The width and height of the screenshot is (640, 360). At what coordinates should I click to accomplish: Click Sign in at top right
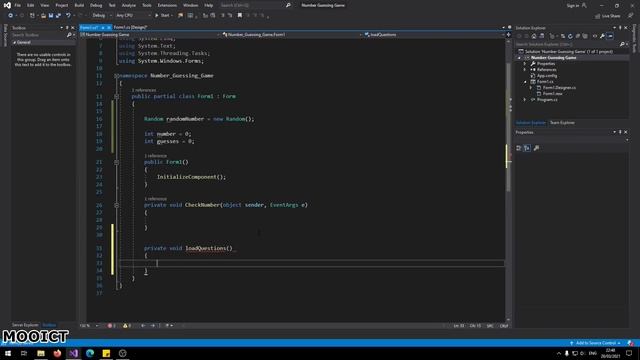(572, 5)
